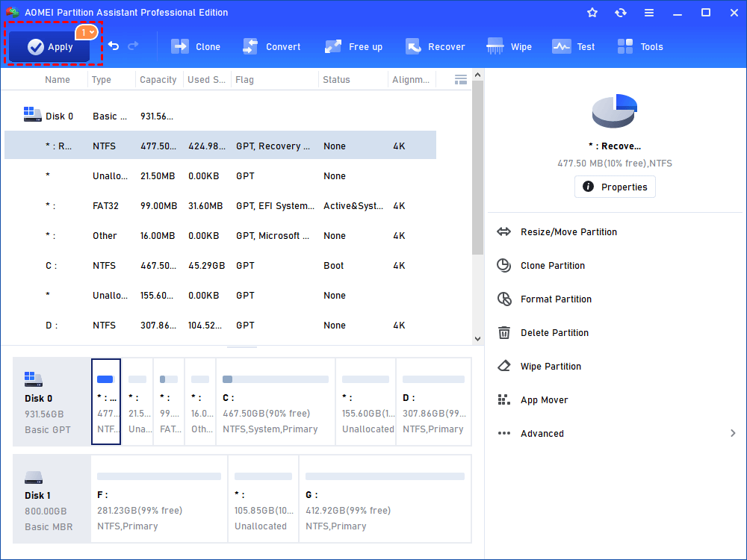Select the Recovery NTFS 477.50 partition row
Image resolution: width=747 pixels, height=560 pixels.
tap(220, 146)
